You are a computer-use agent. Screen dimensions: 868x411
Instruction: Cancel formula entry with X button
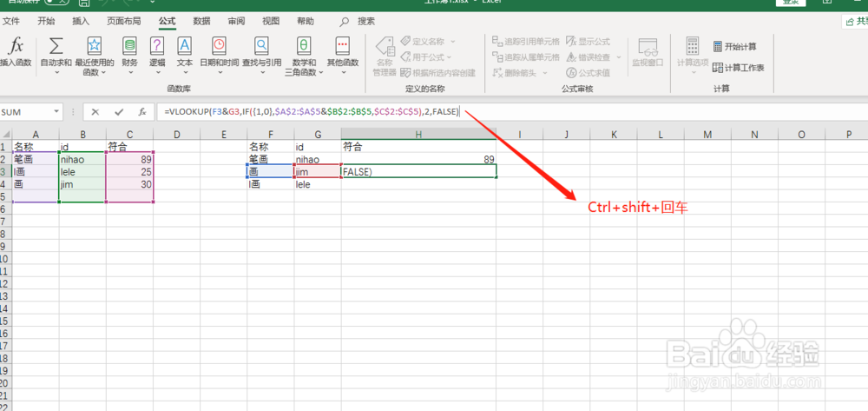point(95,112)
